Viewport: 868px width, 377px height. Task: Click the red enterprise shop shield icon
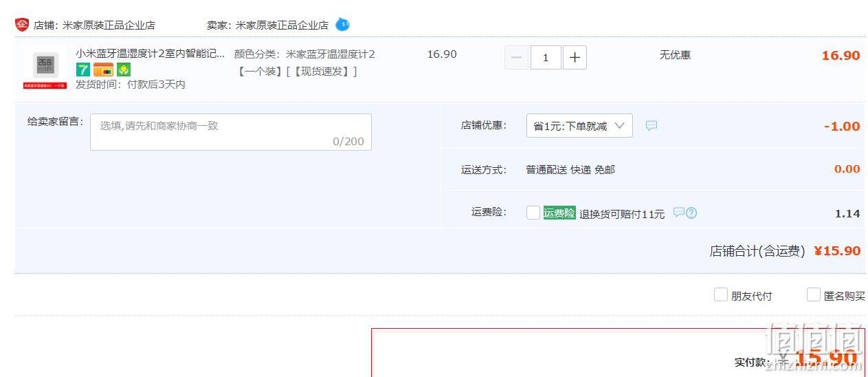tap(22, 25)
